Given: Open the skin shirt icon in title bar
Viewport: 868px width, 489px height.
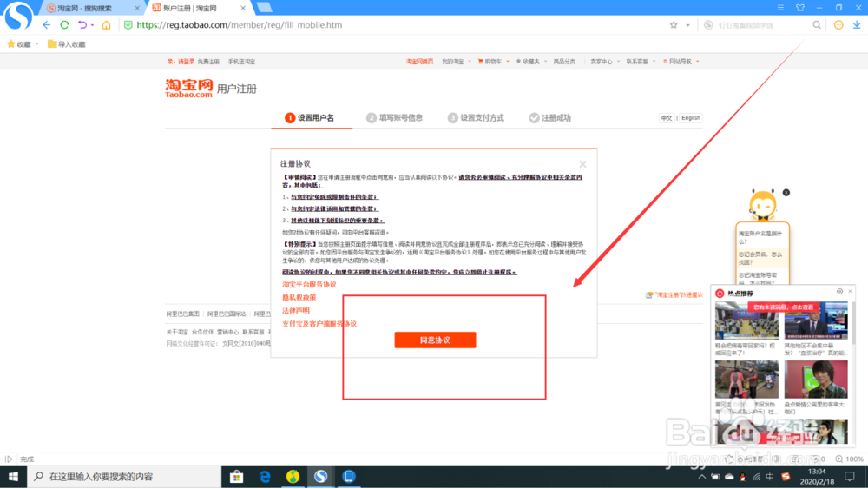Looking at the screenshot, I should 800,8.
